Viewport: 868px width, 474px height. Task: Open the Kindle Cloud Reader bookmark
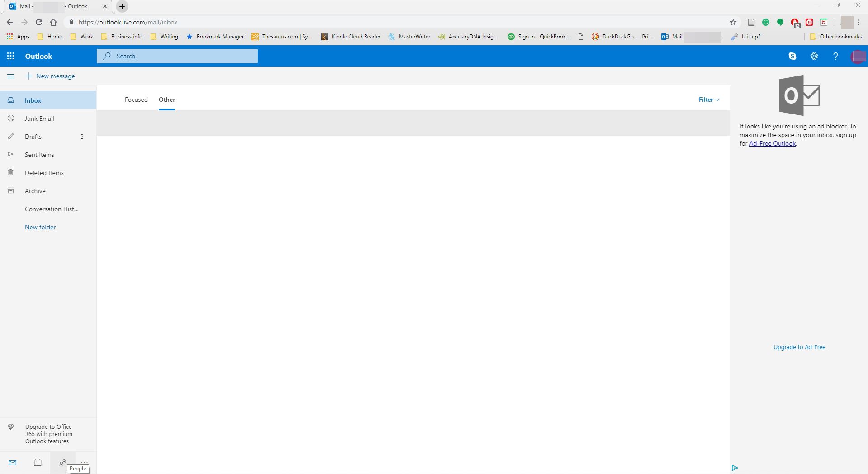tap(351, 37)
